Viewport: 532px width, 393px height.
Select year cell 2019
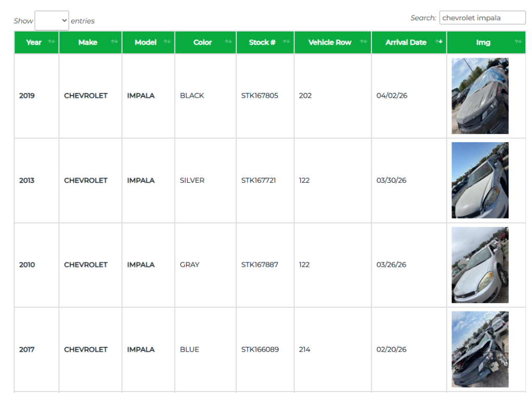27,96
